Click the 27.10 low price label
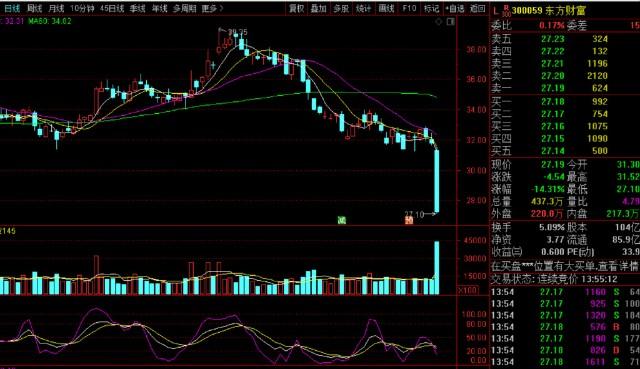The height and width of the screenshot is (369, 640). pyautogui.click(x=414, y=214)
